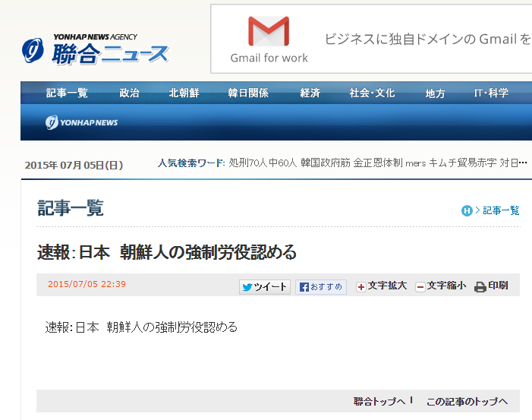Click search keyword 金正恩体制
Image resolution: width=532 pixels, height=420 pixels.
[378, 163]
